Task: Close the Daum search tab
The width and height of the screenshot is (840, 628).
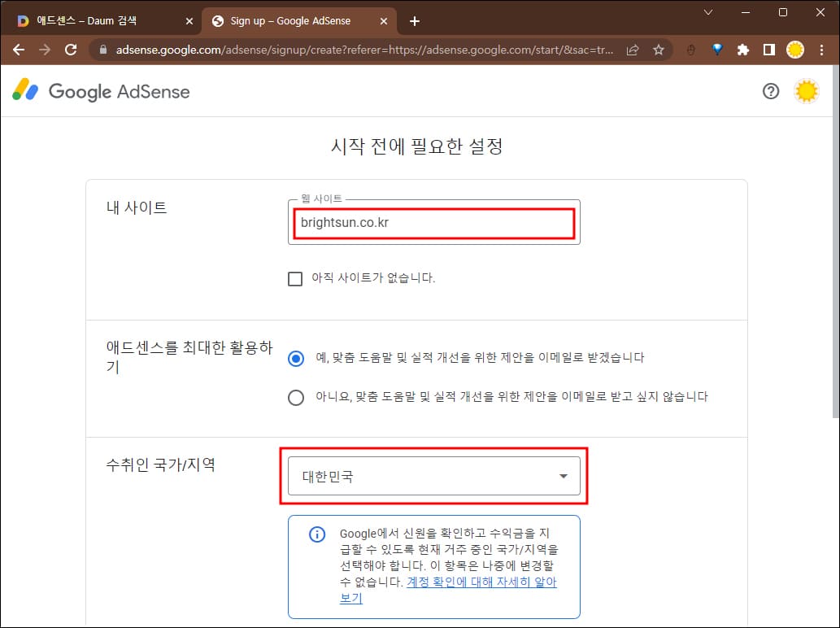Action: (189, 21)
